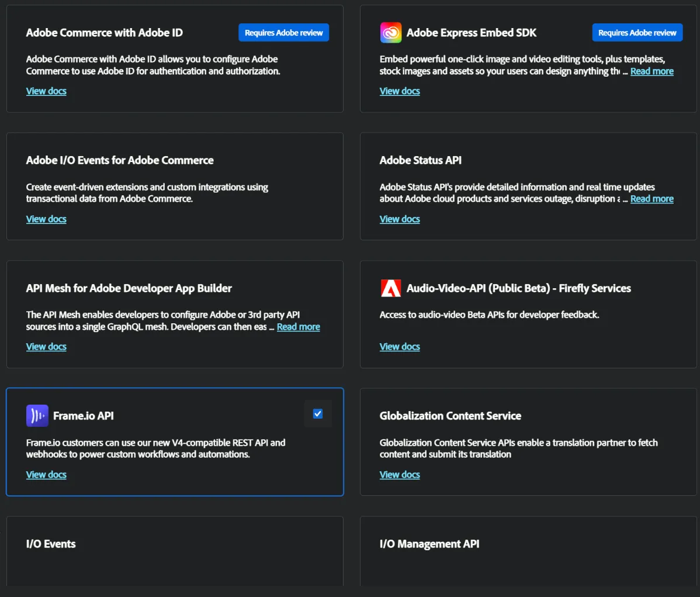Image resolution: width=700 pixels, height=597 pixels.
Task: Click 'The API Mesh enables developers' description text
Action: tap(163, 321)
